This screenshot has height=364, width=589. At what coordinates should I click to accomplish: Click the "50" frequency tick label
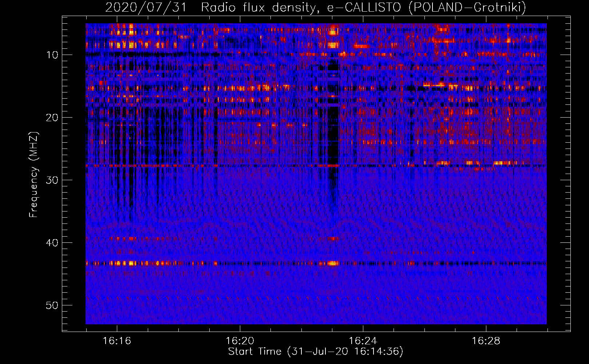point(52,305)
